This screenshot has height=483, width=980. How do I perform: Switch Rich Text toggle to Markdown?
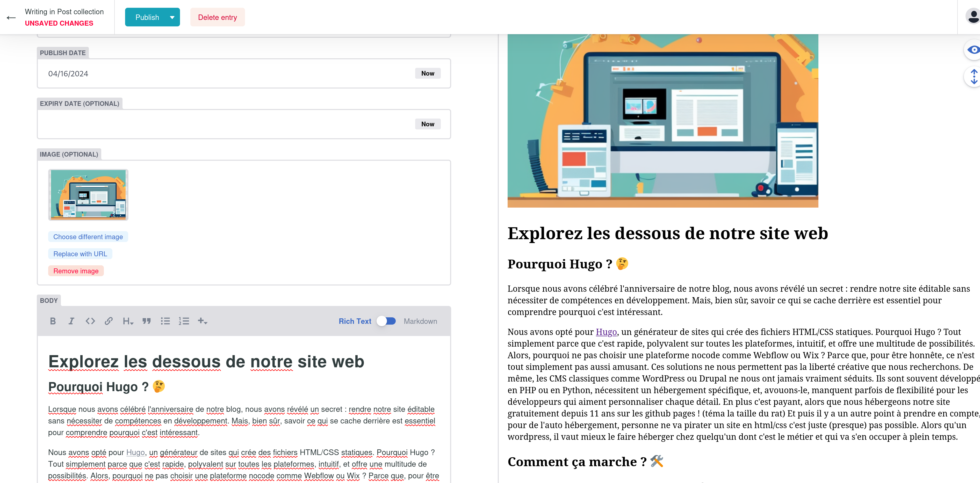pos(386,321)
